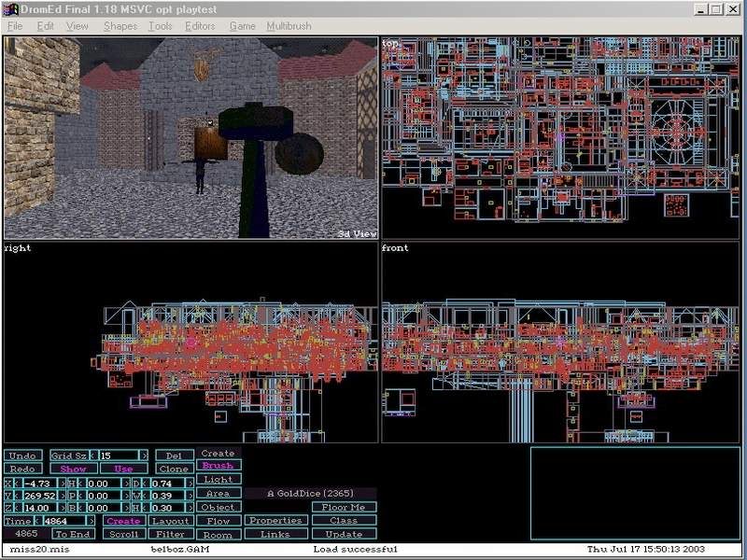The width and height of the screenshot is (747, 560).
Task: Clone the selected brush with Clone
Action: (x=175, y=469)
